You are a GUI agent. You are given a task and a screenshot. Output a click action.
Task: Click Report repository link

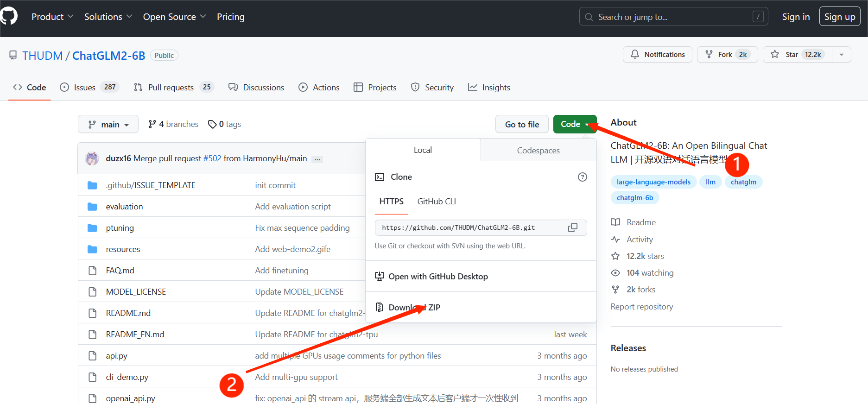point(642,307)
